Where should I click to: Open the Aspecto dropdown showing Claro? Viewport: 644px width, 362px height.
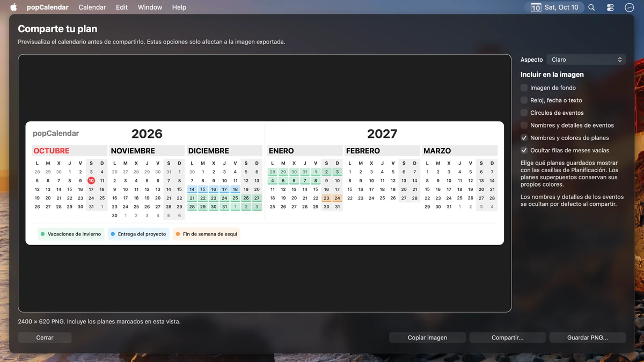pos(586,60)
